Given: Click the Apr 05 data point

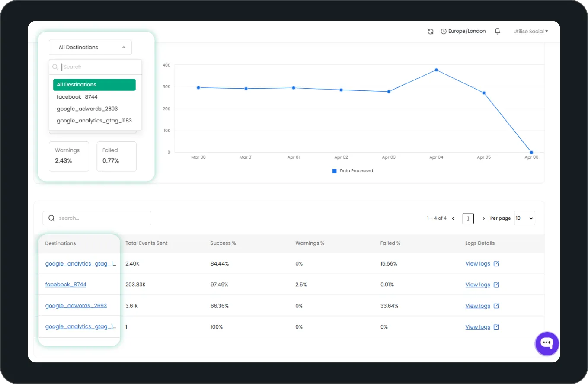Looking at the screenshot, I should click(x=484, y=93).
